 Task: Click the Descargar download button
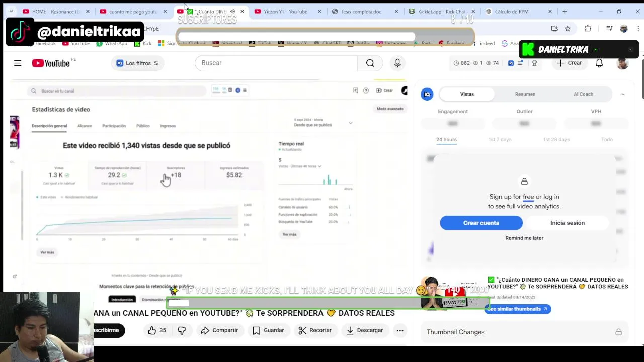pos(365,330)
